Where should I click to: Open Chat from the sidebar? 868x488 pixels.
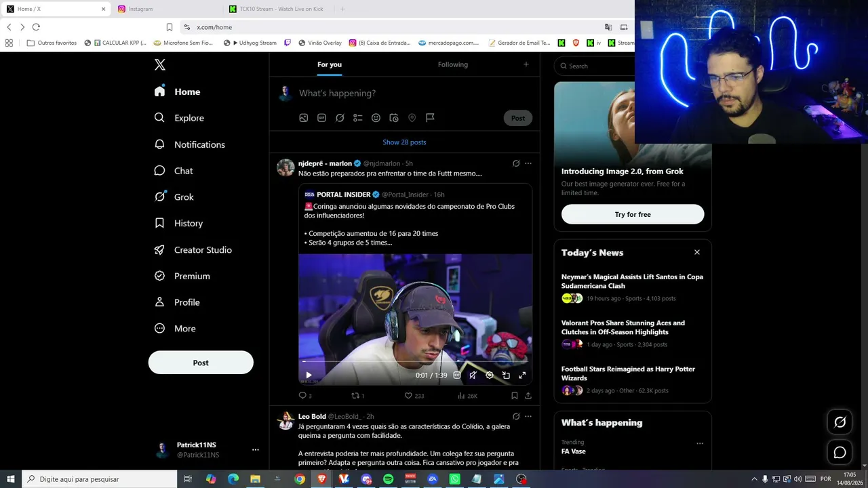click(174, 171)
